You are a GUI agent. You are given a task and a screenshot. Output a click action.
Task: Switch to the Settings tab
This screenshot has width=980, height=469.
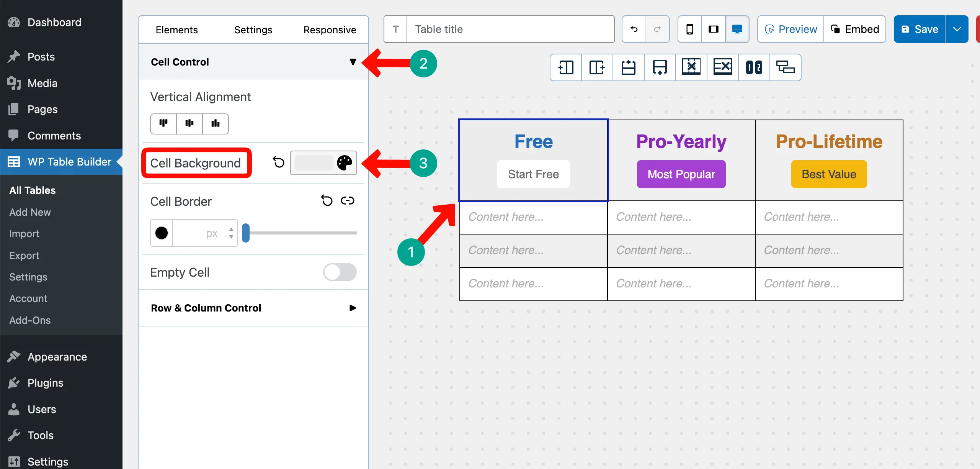253,30
